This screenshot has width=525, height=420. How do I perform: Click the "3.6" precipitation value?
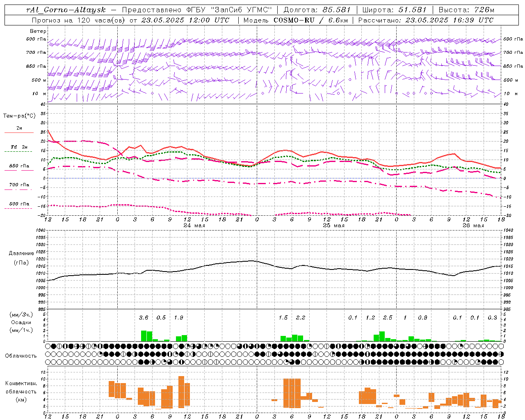coord(144,317)
